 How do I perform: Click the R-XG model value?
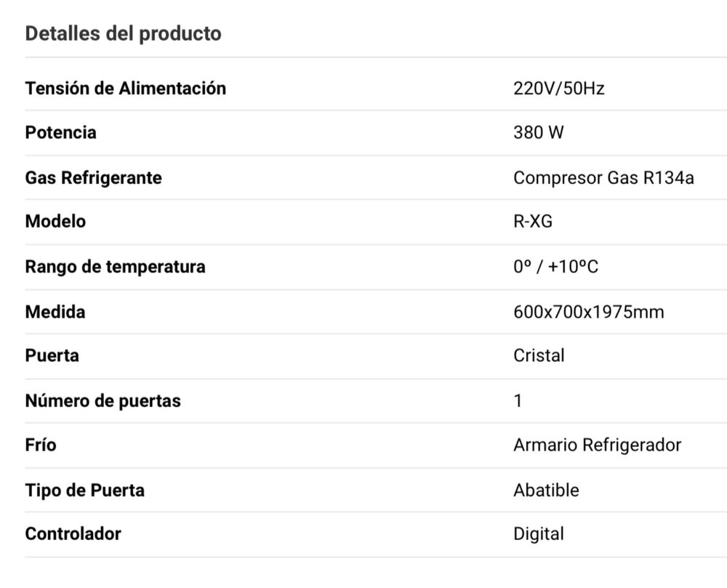[533, 222]
